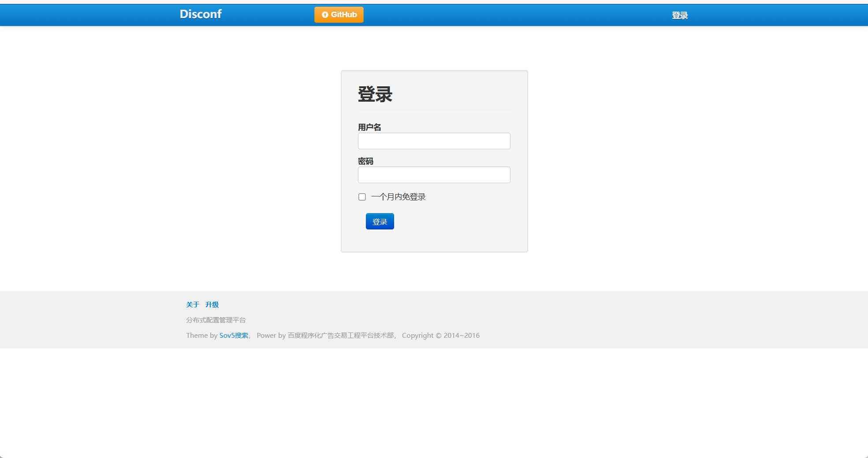Open the orange GitHub button
Viewport: 868px width, 458px height.
(339, 15)
